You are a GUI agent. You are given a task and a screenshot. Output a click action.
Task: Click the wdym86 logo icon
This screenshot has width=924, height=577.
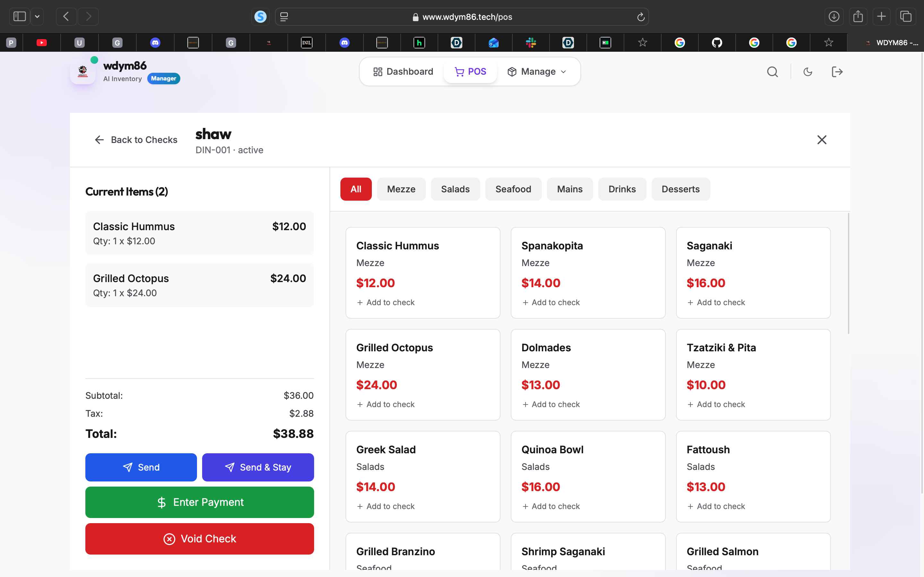[x=83, y=71]
